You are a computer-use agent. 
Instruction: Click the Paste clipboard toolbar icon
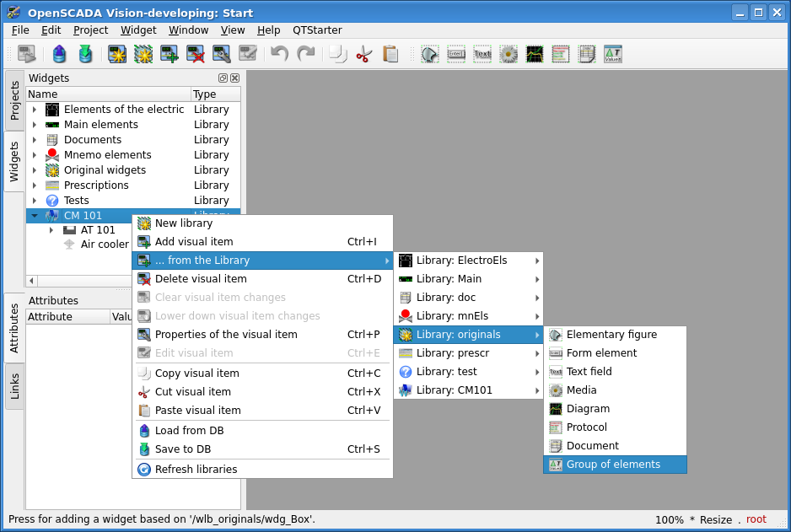click(x=390, y=55)
